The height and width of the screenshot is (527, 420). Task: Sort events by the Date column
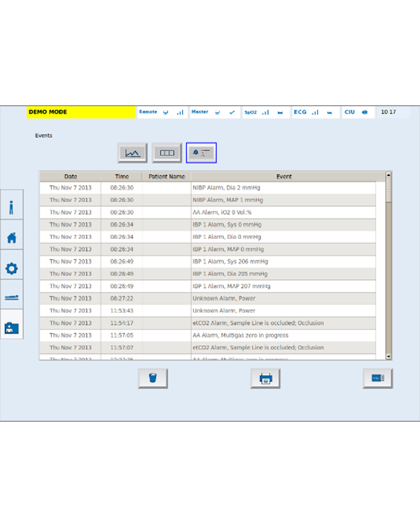click(x=71, y=177)
